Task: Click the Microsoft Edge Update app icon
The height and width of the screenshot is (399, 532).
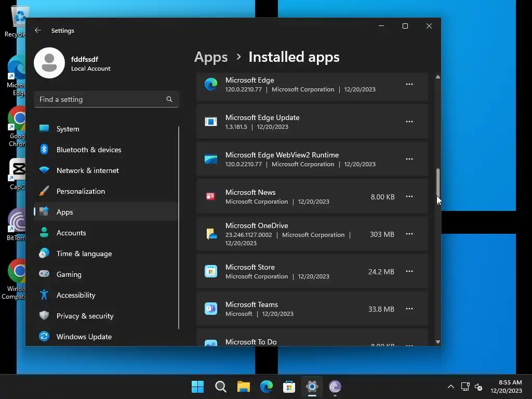Action: [x=211, y=122]
